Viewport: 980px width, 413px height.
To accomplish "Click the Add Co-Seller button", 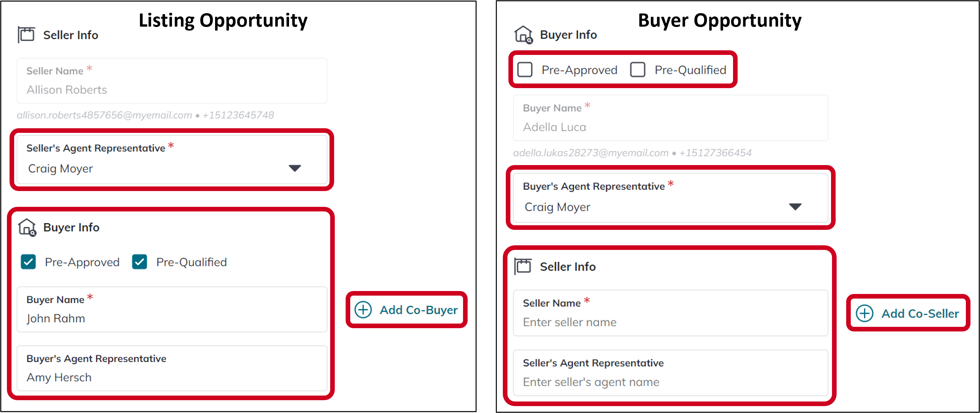I will pos(909,313).
